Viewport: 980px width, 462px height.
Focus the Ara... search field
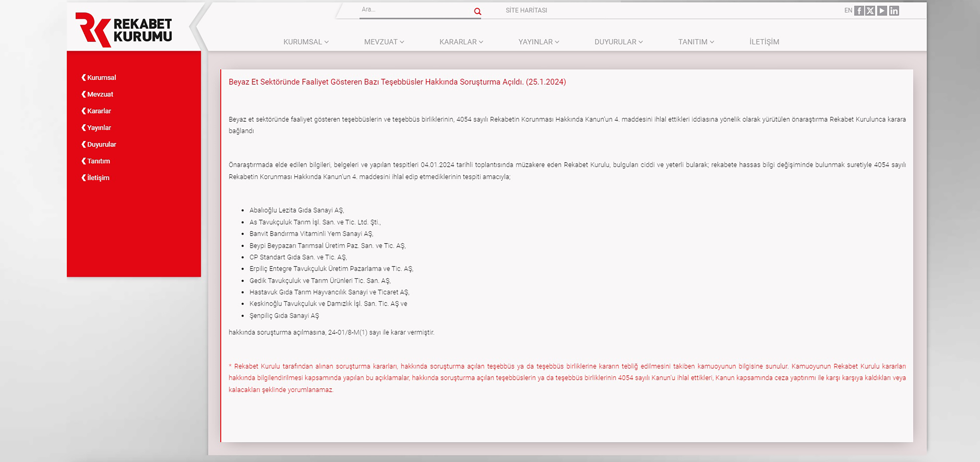tap(416, 10)
